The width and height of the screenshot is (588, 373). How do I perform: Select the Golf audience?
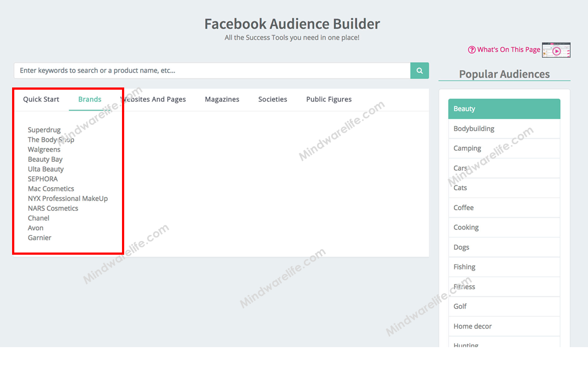pyautogui.click(x=504, y=306)
